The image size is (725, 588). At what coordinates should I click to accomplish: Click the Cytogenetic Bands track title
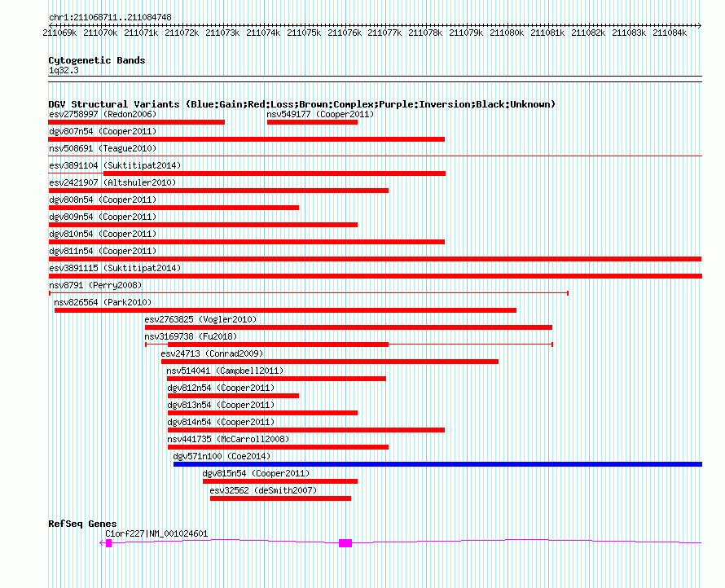[97, 60]
